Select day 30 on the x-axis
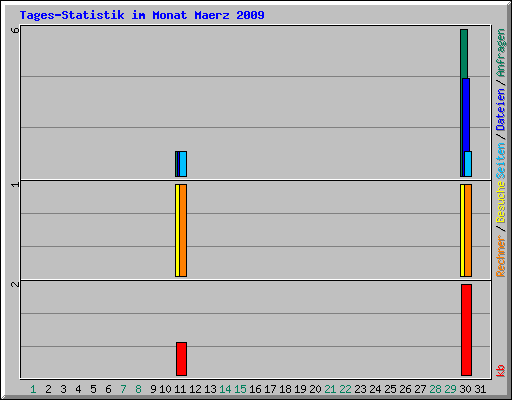Viewport: 512px width, 400px height. 465,389
